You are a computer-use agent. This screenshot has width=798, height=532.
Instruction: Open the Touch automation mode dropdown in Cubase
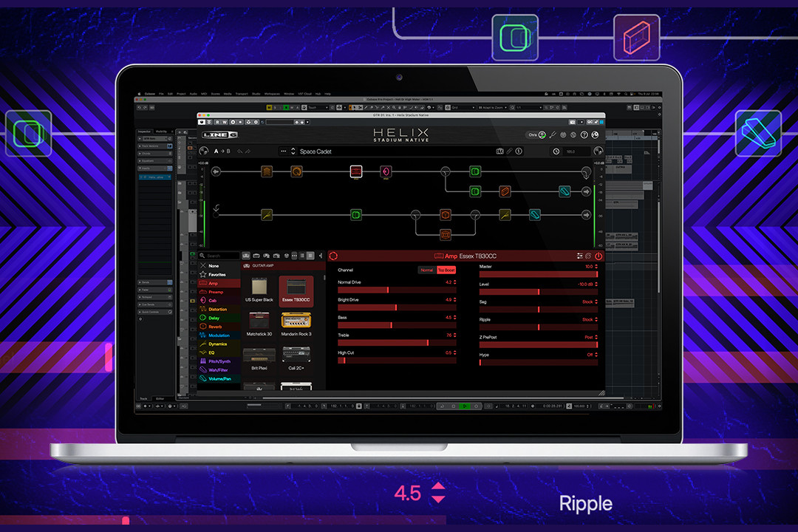pyautogui.click(x=318, y=107)
